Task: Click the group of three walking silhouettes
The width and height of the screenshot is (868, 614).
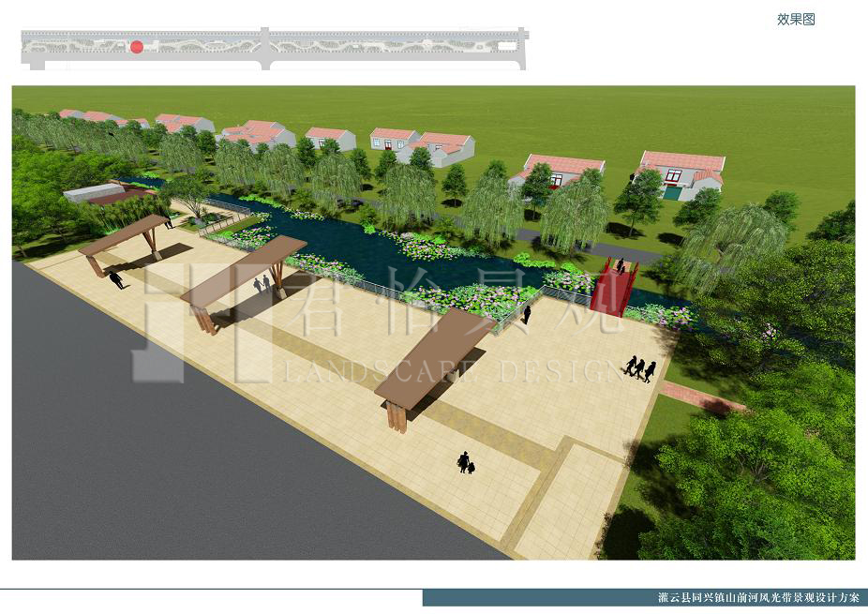Action: (x=639, y=367)
